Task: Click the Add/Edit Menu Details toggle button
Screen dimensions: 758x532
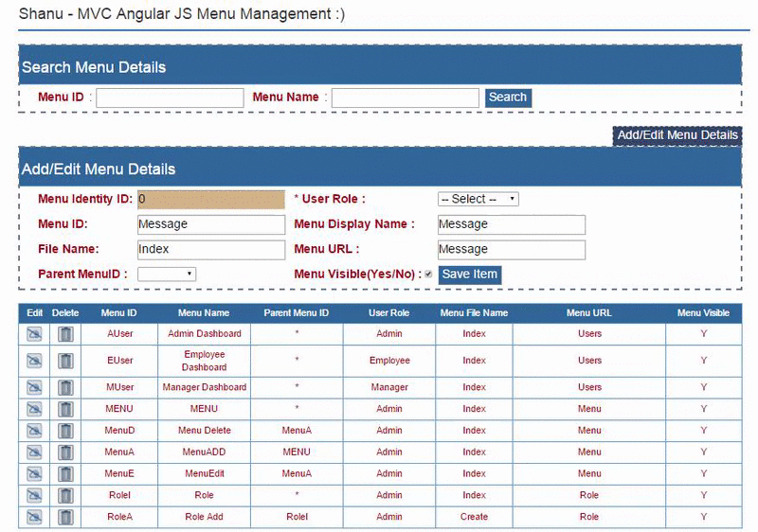Action: pos(677,135)
